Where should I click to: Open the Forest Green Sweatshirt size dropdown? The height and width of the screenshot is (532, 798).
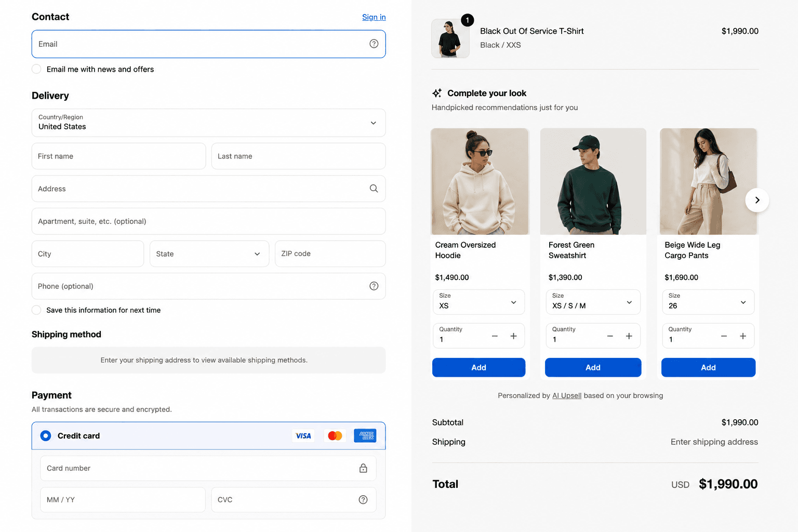593,302
